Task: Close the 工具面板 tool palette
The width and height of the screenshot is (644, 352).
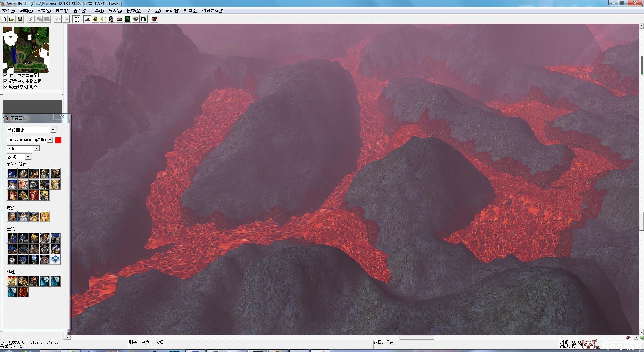Action: point(62,117)
